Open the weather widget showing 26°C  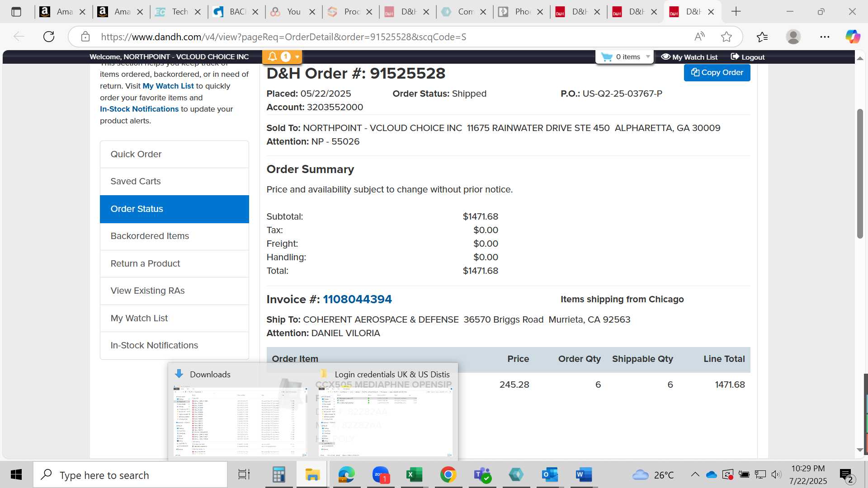tap(653, 475)
